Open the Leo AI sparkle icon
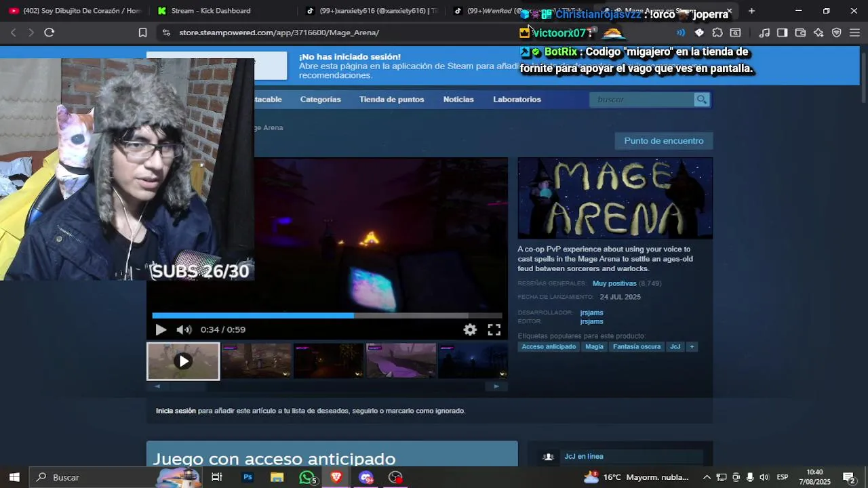 click(818, 33)
